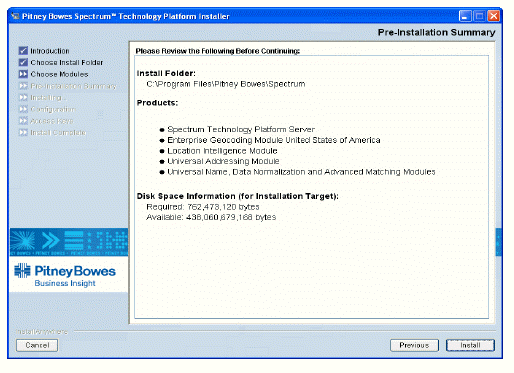Click the install path C:\Program Files\Pitney Bowes\Spectrum
514x373 pixels.
(x=226, y=84)
